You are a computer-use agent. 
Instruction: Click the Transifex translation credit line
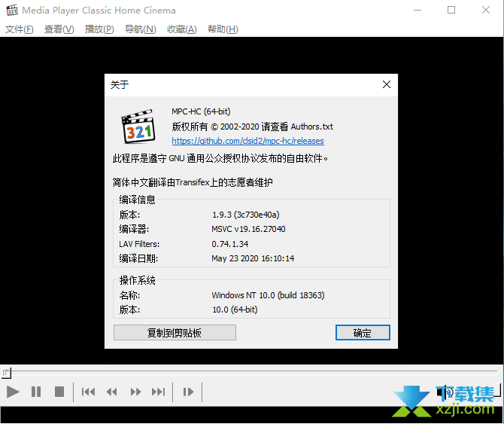(x=193, y=182)
